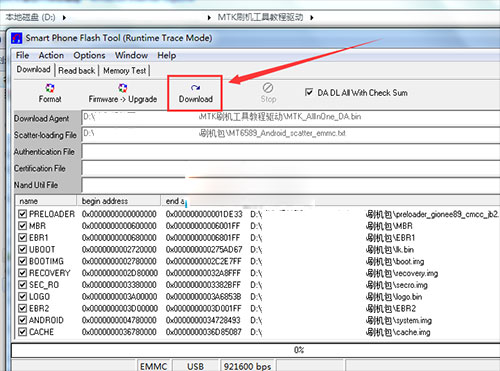Click the 921600 bps status entry
This screenshot has width=500, height=371.
(247, 366)
